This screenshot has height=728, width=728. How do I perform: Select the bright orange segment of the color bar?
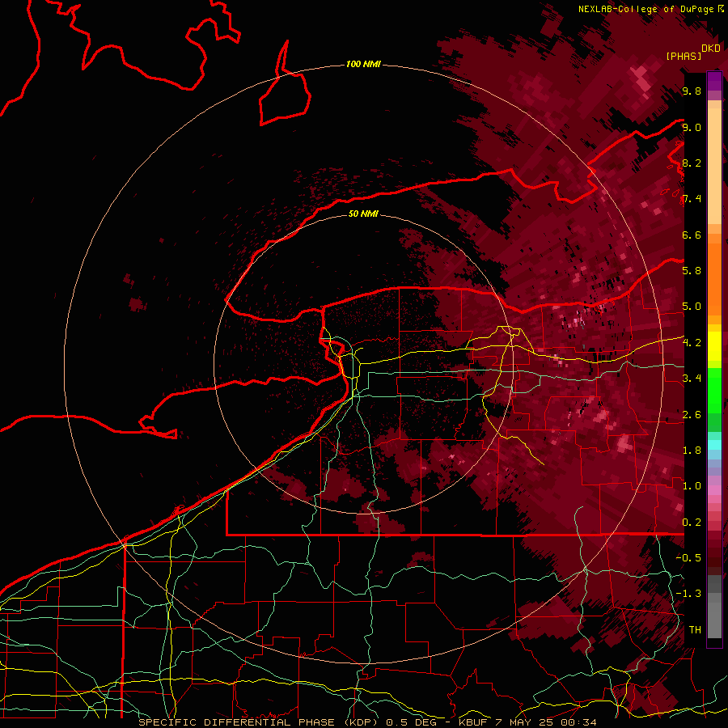pyautogui.click(x=714, y=278)
